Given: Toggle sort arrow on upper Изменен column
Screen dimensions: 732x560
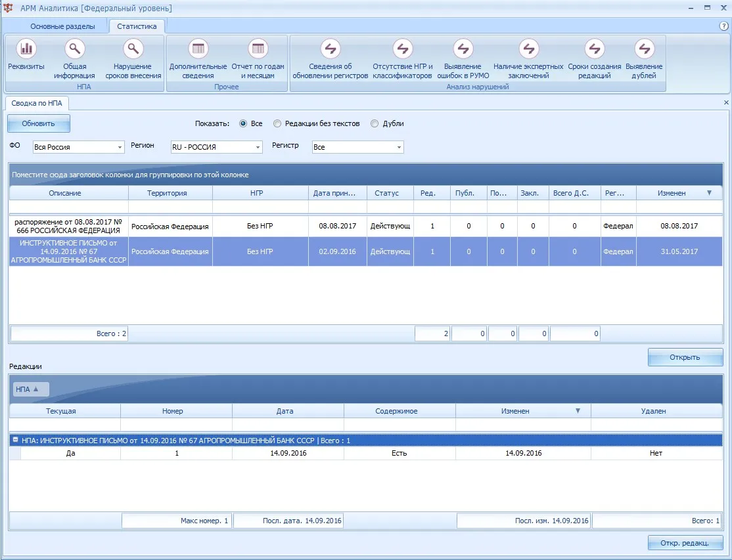Looking at the screenshot, I should 709,192.
